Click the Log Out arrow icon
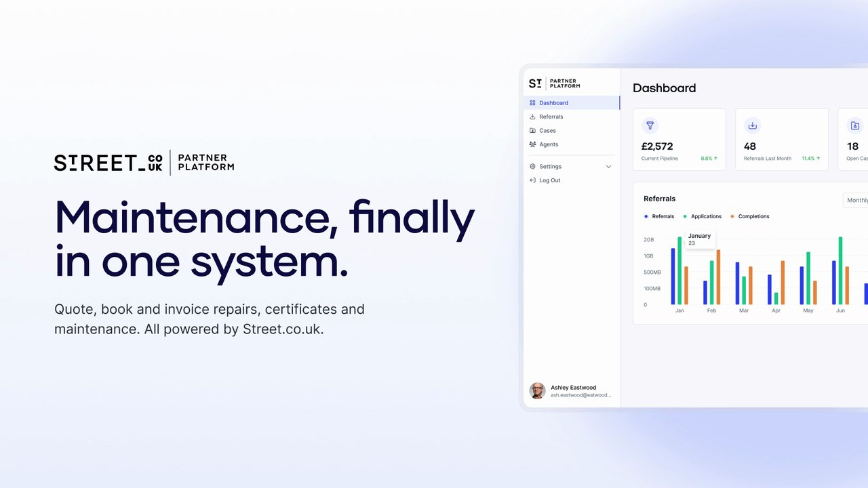This screenshot has width=868, height=488. coord(532,180)
